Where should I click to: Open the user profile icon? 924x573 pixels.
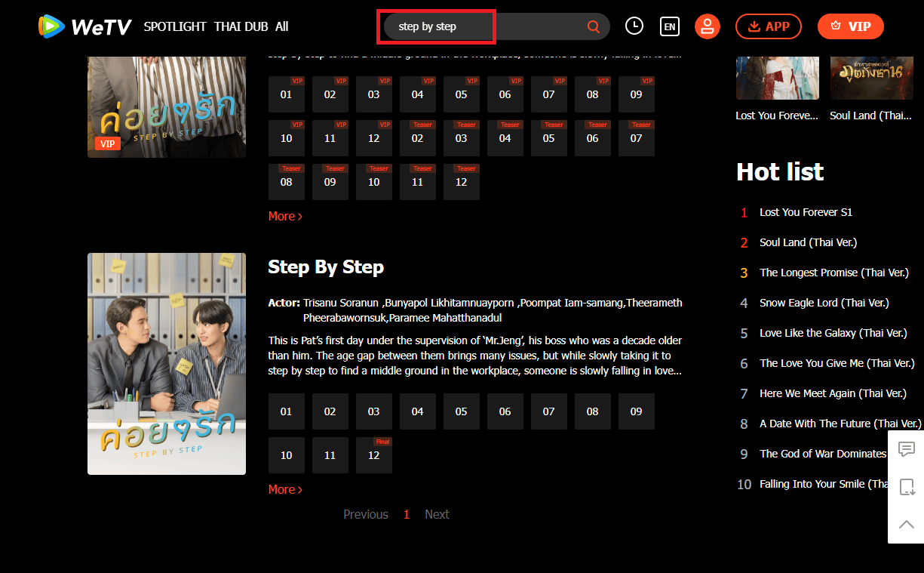(708, 26)
